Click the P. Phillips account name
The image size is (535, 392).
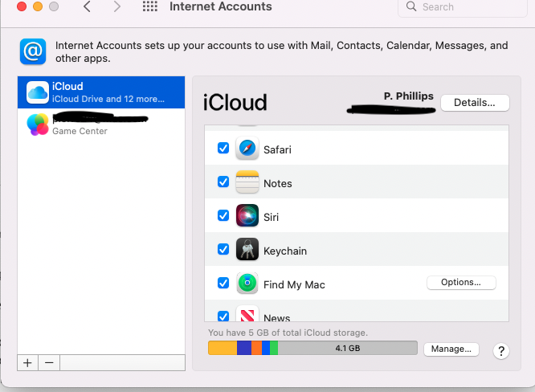coord(408,96)
